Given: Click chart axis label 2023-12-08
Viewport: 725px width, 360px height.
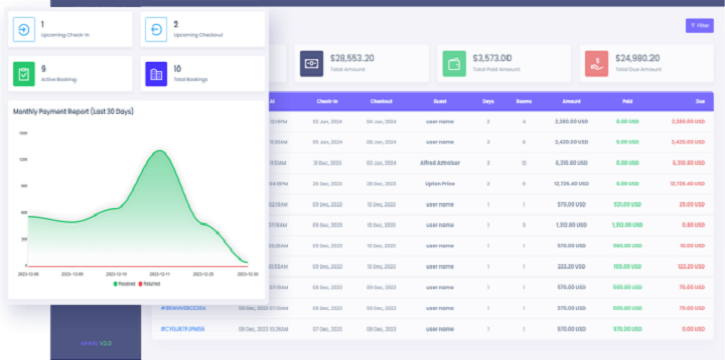Looking at the screenshot, I should [29, 274].
